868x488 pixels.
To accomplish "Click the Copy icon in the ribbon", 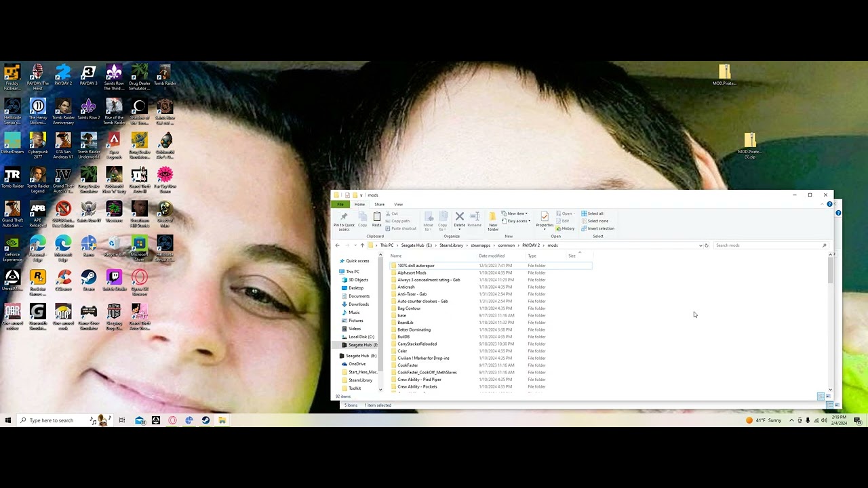I will pos(363,220).
